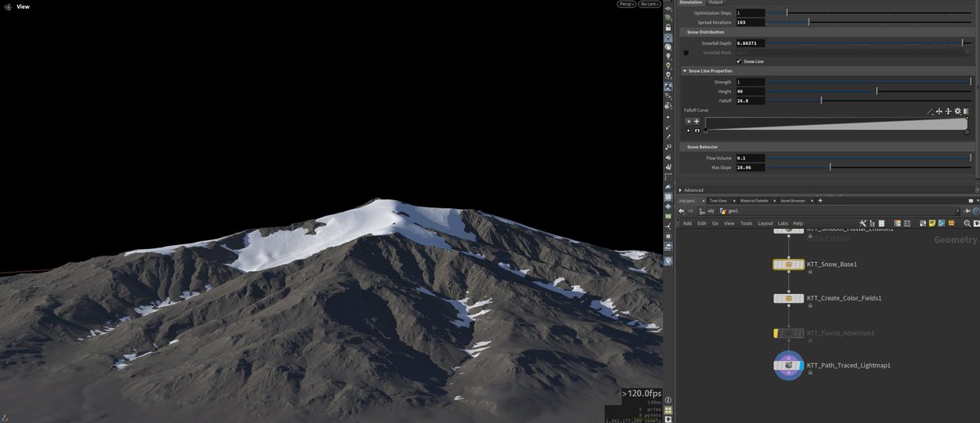Add ramp point with plus button
Image resolution: width=980 pixels, height=423 pixels.
[x=697, y=122]
